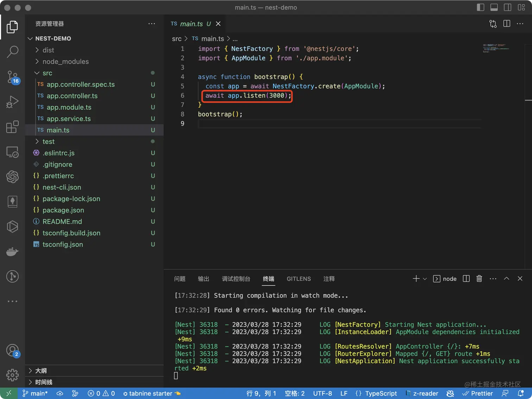Screen dimensions: 532x399
Task: Open Run and Debug view
Action: click(12, 102)
